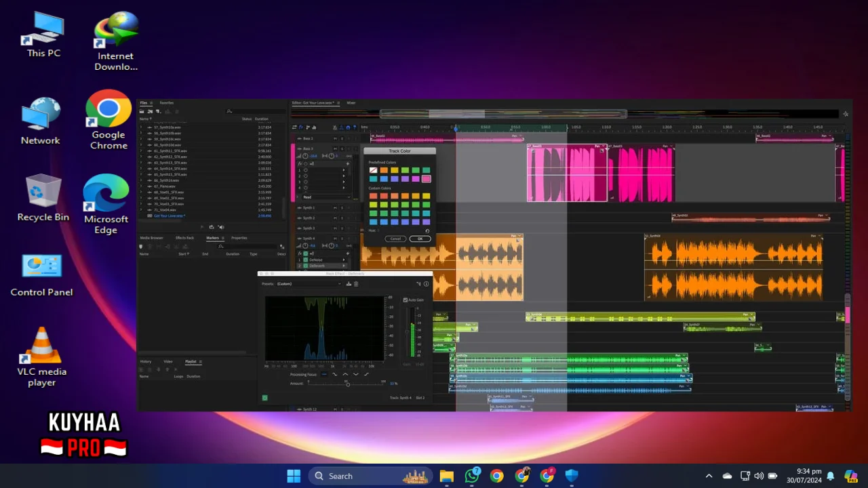Screen dimensions: 868x488
Task: Expand the 57_Synth10a.wav file entry
Action: click(141, 127)
